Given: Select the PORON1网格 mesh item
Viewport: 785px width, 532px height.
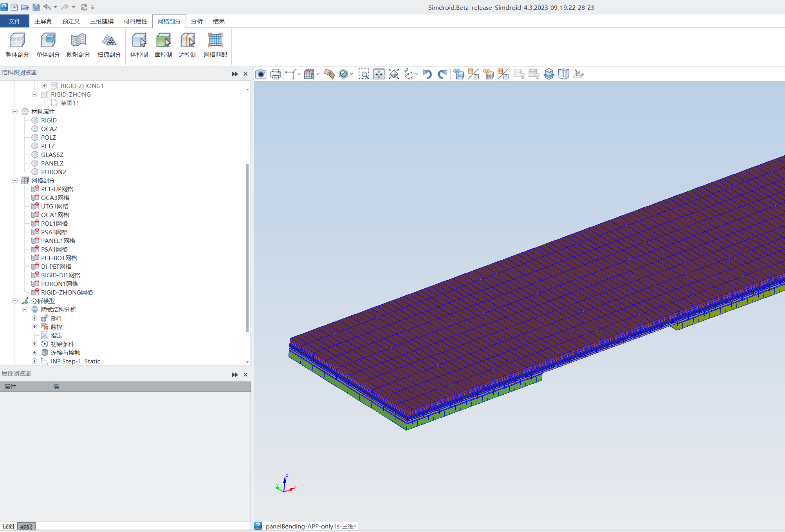Looking at the screenshot, I should click(60, 284).
